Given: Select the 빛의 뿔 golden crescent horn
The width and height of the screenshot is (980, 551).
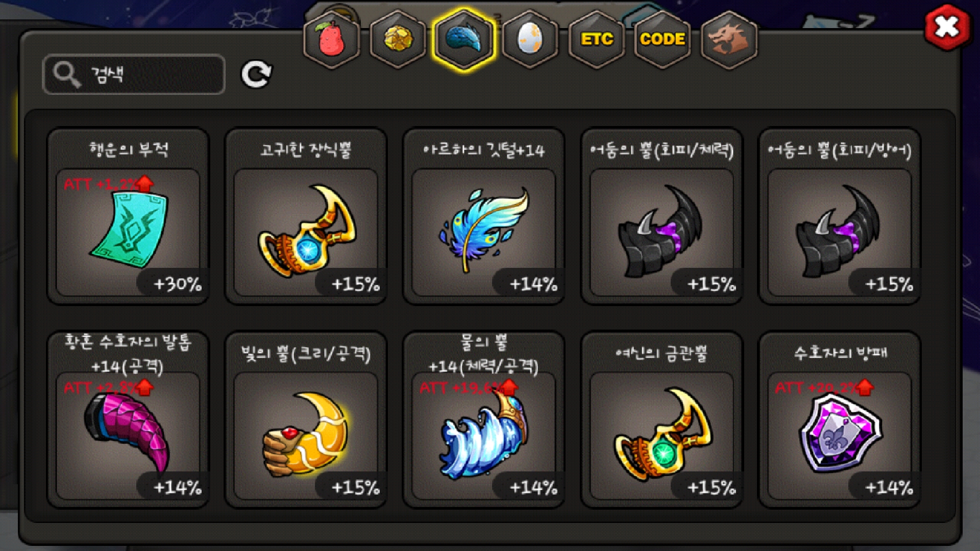Looking at the screenshot, I should tap(306, 419).
